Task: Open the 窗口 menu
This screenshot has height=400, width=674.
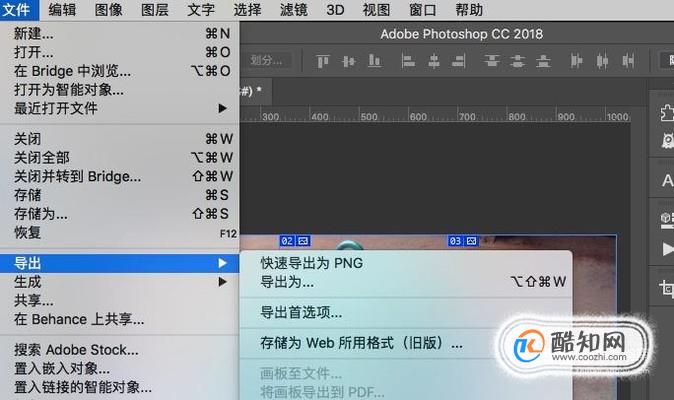Action: coord(423,10)
